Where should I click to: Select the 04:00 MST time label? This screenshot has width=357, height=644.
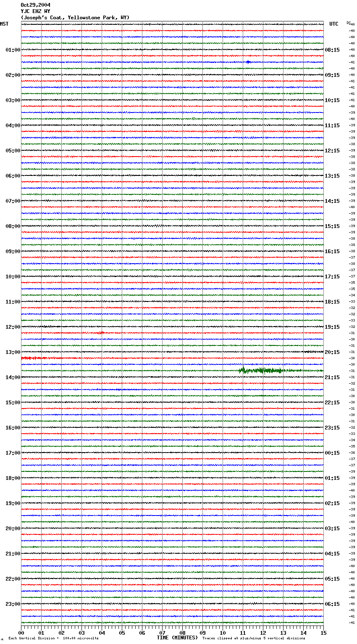[x=13, y=126]
